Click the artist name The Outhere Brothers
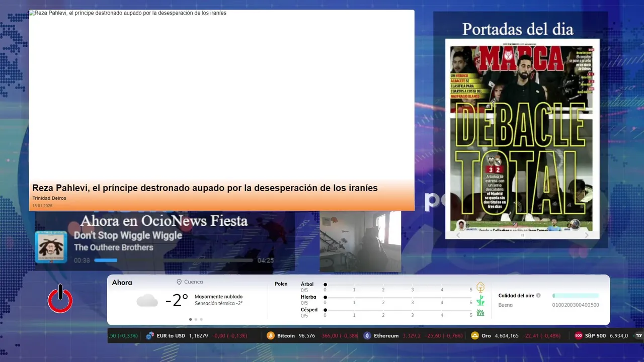This screenshot has height=362, width=644. point(114,247)
